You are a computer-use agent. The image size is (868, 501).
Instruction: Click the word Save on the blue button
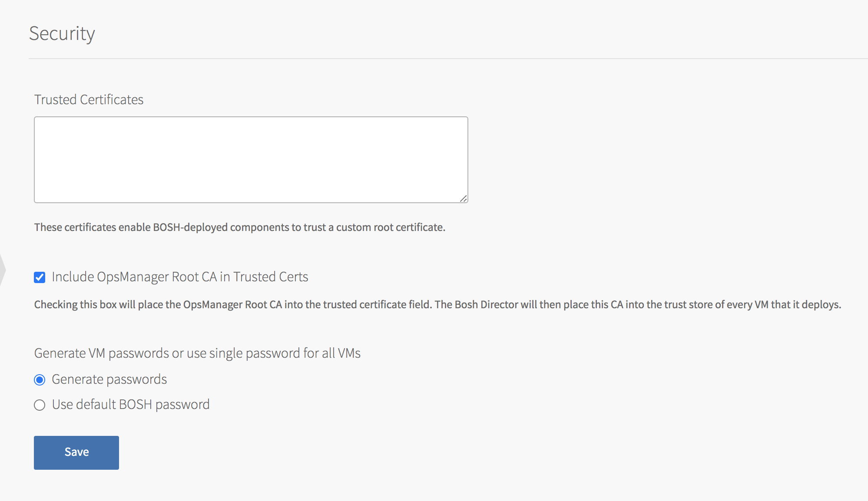[x=76, y=452]
